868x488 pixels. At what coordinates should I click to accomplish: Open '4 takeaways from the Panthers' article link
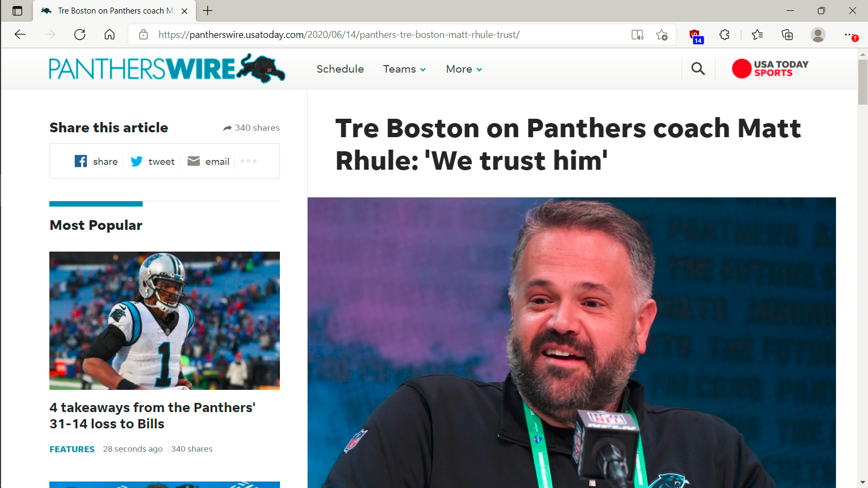pos(152,415)
